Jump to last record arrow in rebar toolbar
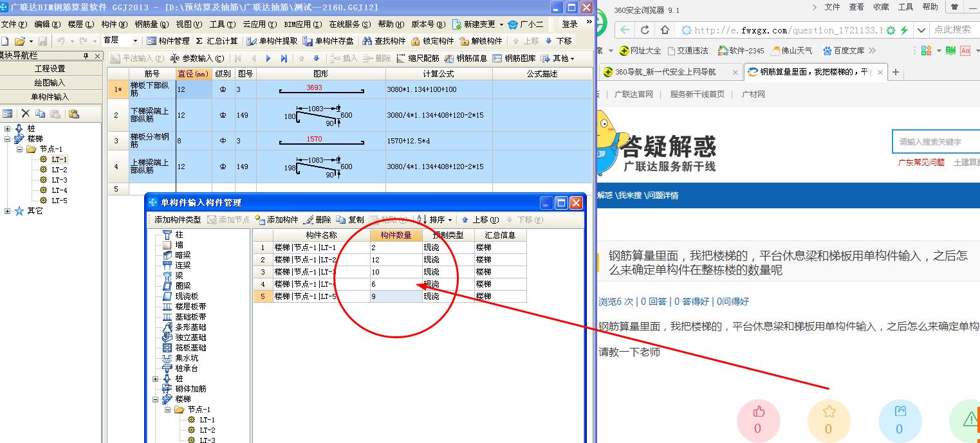 284,59
